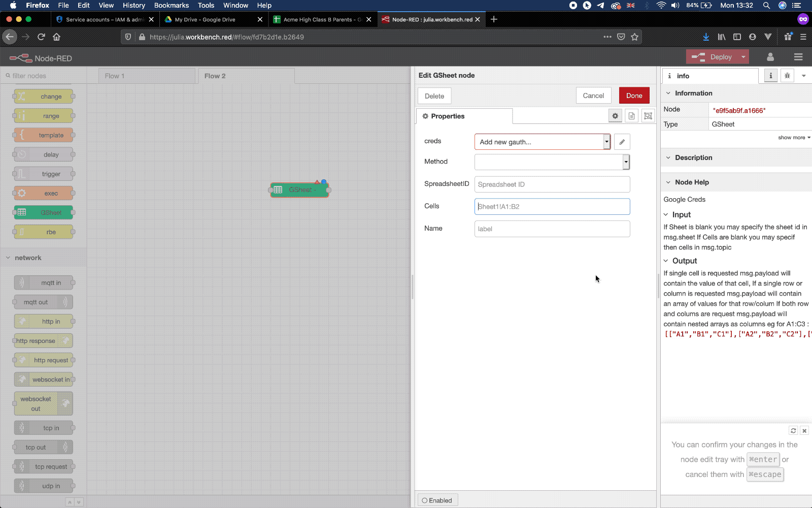The image size is (812, 508).
Task: Reload the page with browser refresh icon
Action: pyautogui.click(x=41, y=37)
